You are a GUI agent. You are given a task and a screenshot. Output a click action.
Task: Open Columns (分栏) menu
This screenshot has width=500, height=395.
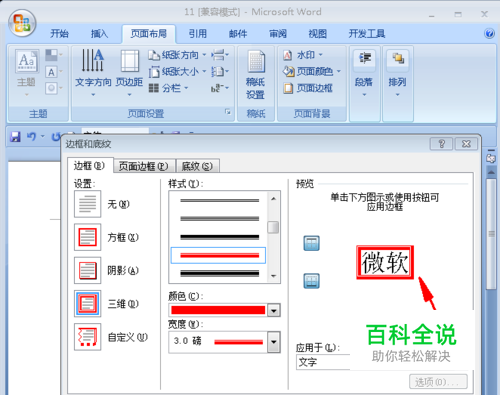169,88
